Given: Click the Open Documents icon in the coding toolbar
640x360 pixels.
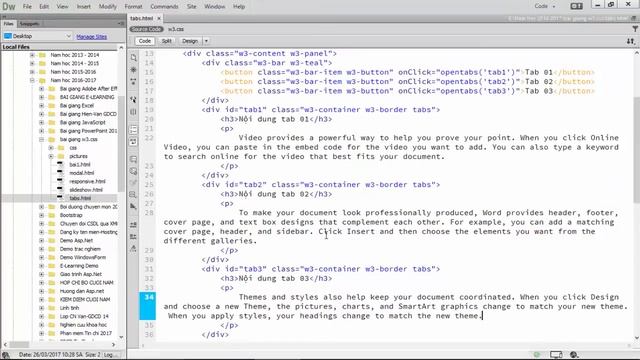Looking at the screenshot, I should [x=133, y=58].
